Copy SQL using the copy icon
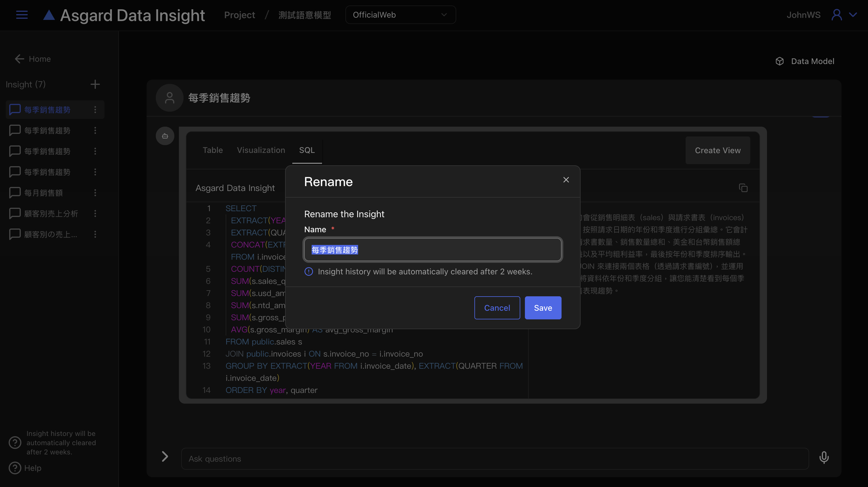This screenshot has height=487, width=868. click(x=743, y=188)
